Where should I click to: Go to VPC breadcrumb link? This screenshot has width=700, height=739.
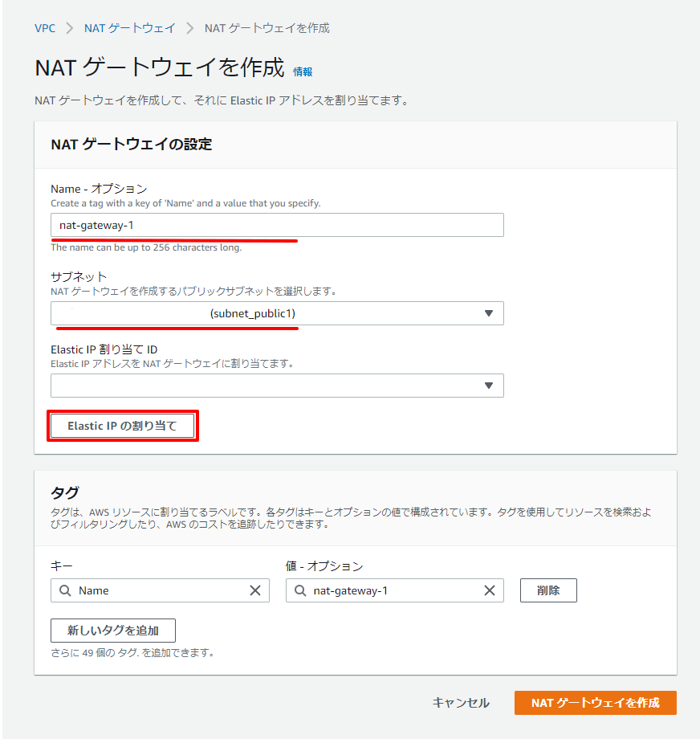click(45, 28)
